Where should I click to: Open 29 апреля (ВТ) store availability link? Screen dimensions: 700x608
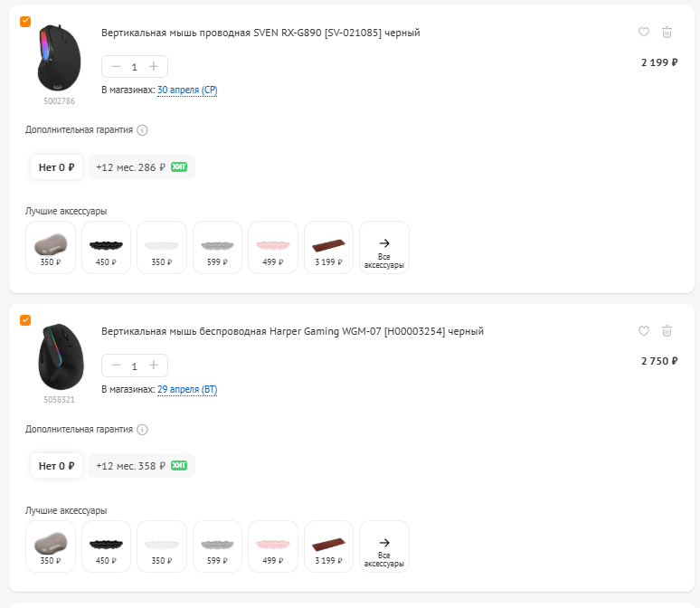pyautogui.click(x=187, y=389)
